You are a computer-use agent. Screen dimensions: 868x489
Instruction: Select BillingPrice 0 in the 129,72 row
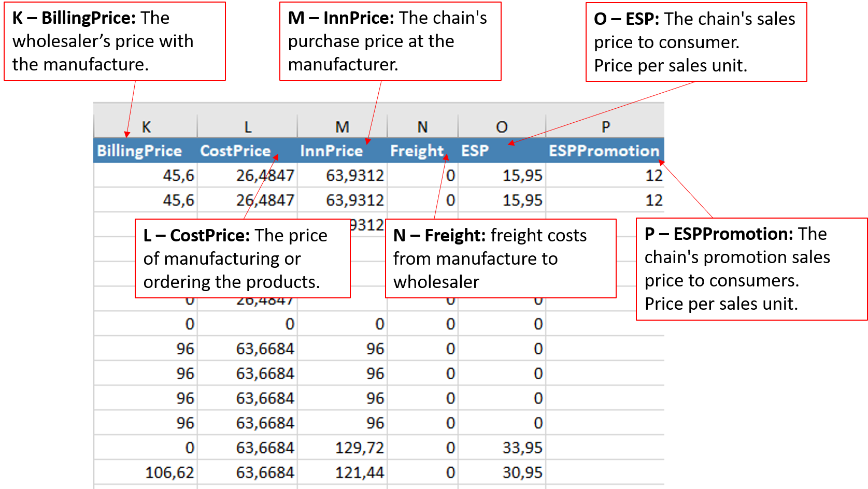[x=146, y=448]
